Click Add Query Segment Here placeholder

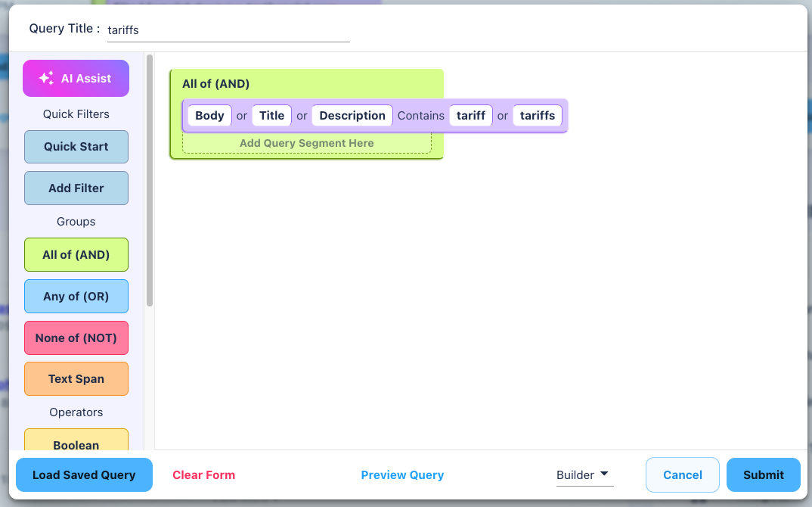(306, 143)
